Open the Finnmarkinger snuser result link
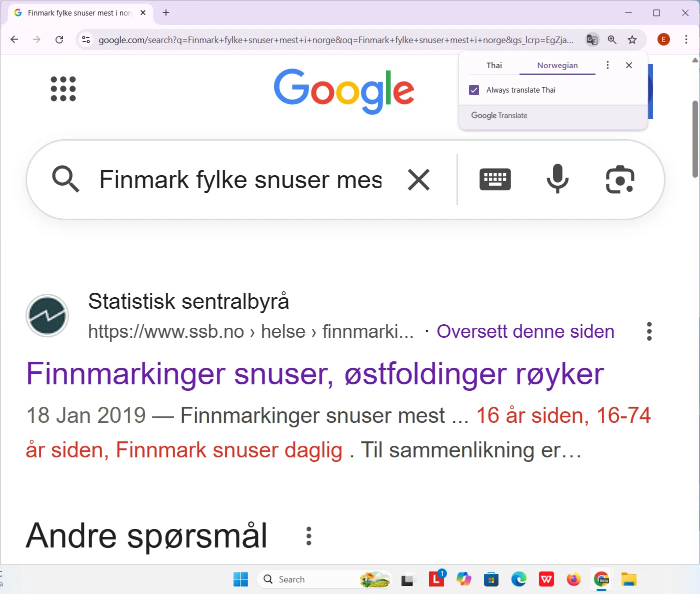This screenshot has width=700, height=594. [314, 374]
